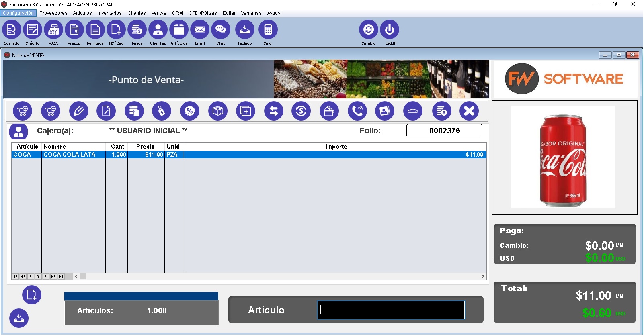
Task: Click the package box icon
Action: (218, 111)
